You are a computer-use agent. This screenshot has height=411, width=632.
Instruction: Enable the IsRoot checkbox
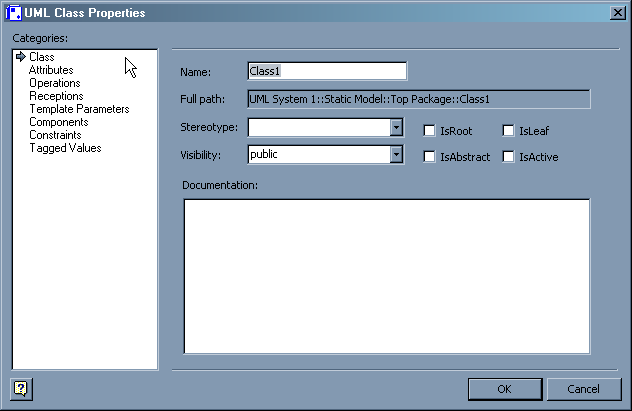[x=429, y=131]
